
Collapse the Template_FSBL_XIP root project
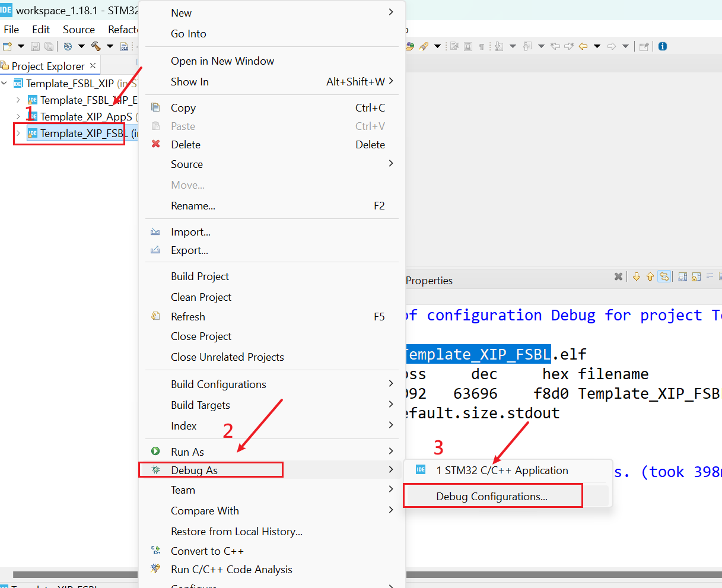5,83
